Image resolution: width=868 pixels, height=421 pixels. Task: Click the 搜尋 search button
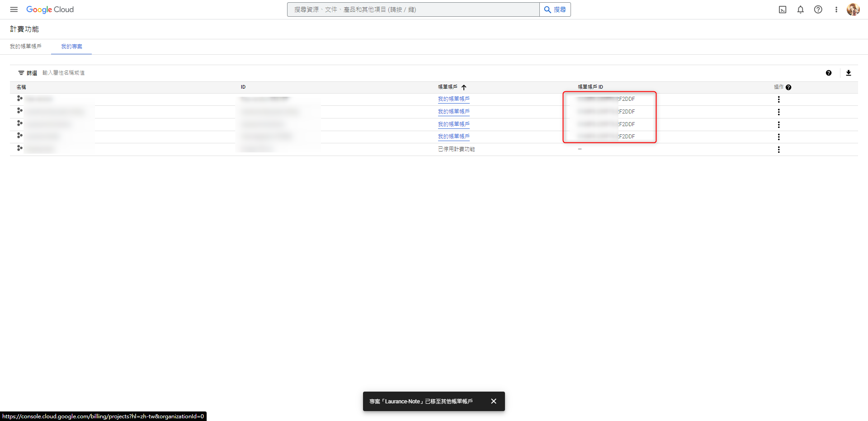pyautogui.click(x=555, y=9)
